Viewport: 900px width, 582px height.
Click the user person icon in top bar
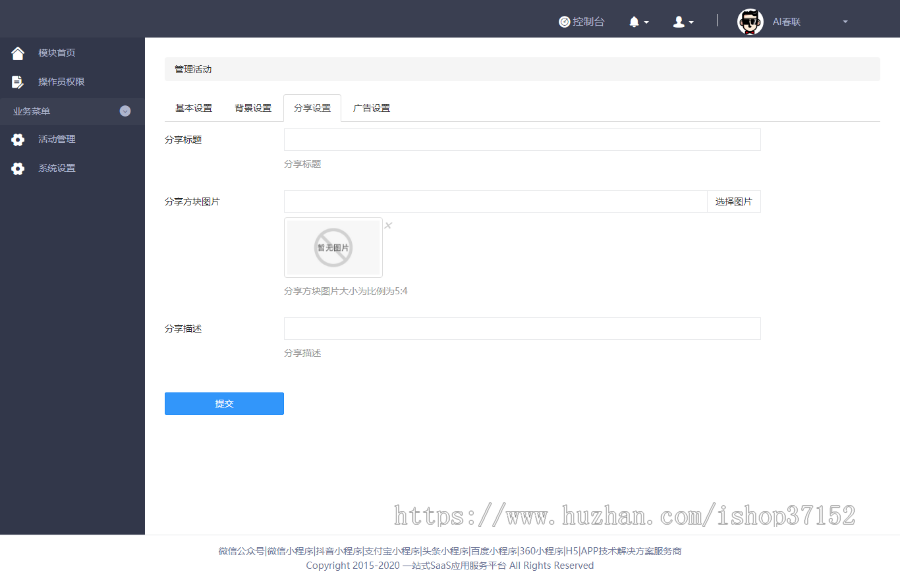[x=678, y=20]
